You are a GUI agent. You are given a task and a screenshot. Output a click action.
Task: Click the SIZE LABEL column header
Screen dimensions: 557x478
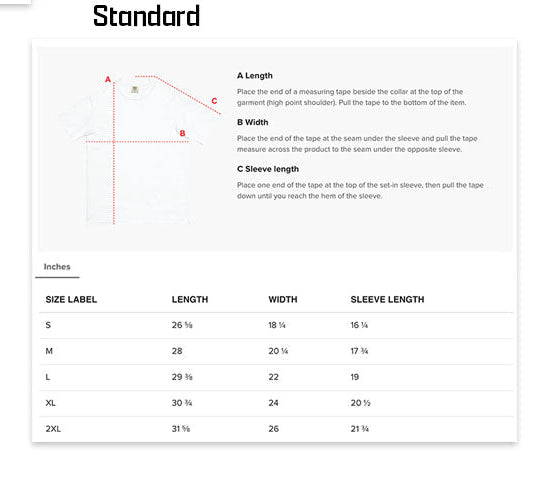[71, 299]
